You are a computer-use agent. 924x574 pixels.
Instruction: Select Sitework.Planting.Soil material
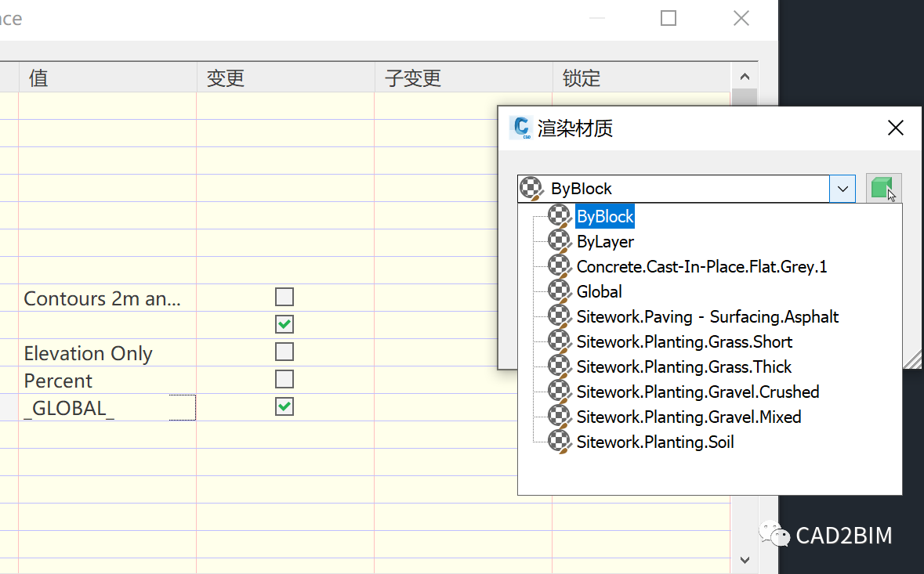655,442
